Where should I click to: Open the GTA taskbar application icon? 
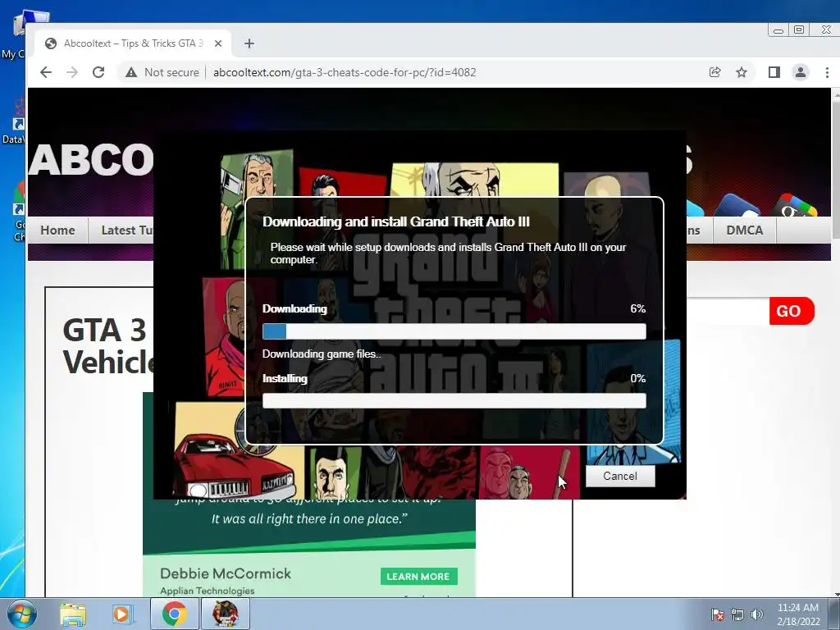click(225, 614)
